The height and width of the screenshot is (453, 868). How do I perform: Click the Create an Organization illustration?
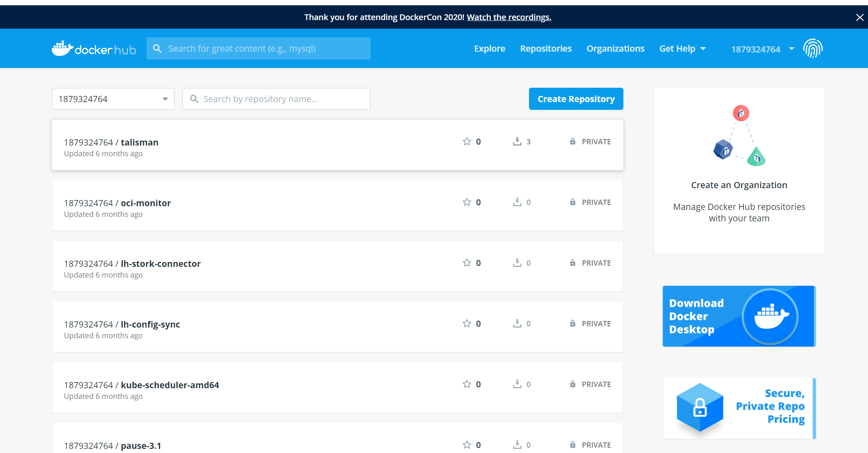[x=739, y=136]
